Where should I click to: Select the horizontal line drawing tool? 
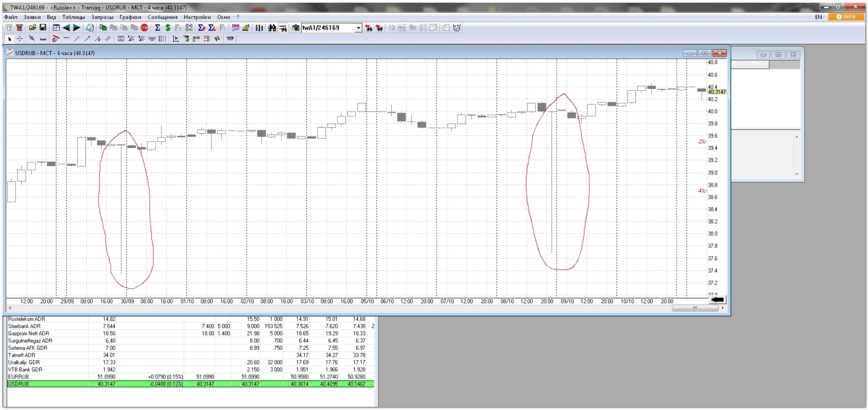[66, 38]
